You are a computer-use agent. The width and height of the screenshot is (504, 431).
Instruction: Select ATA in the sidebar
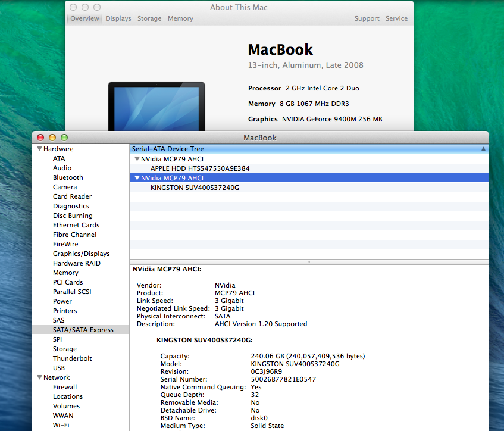coord(59,158)
